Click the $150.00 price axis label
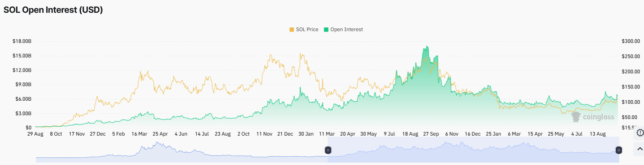This screenshot has width=644, height=165. pos(631,87)
